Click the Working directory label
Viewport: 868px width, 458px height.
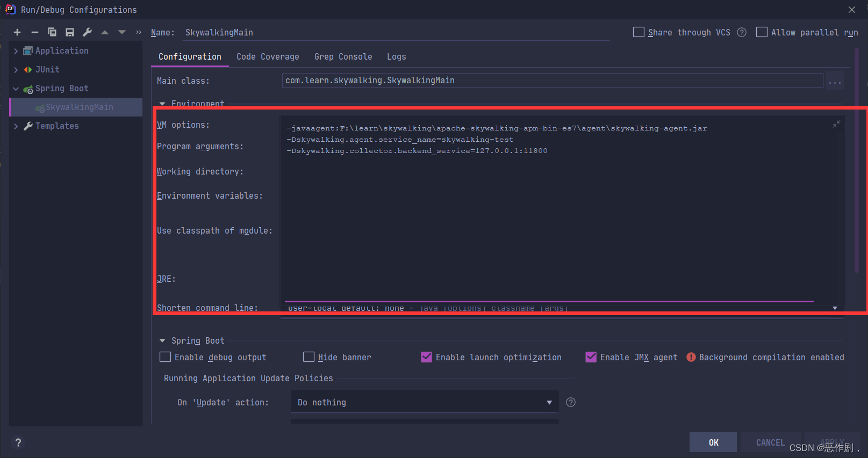pyautogui.click(x=200, y=172)
